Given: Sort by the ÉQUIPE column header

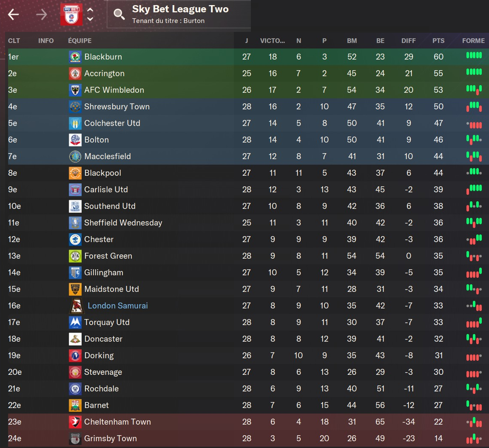Looking at the screenshot, I should 80,41.
